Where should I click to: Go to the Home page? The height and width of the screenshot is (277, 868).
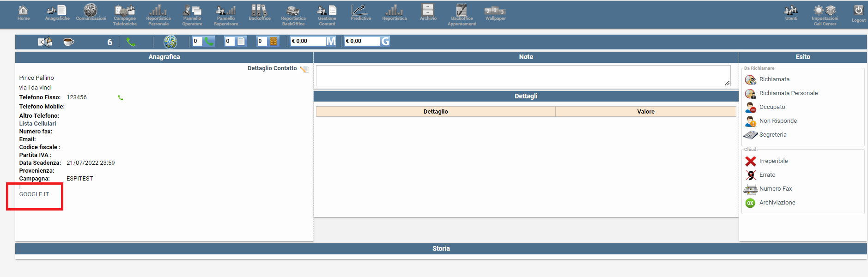click(23, 13)
